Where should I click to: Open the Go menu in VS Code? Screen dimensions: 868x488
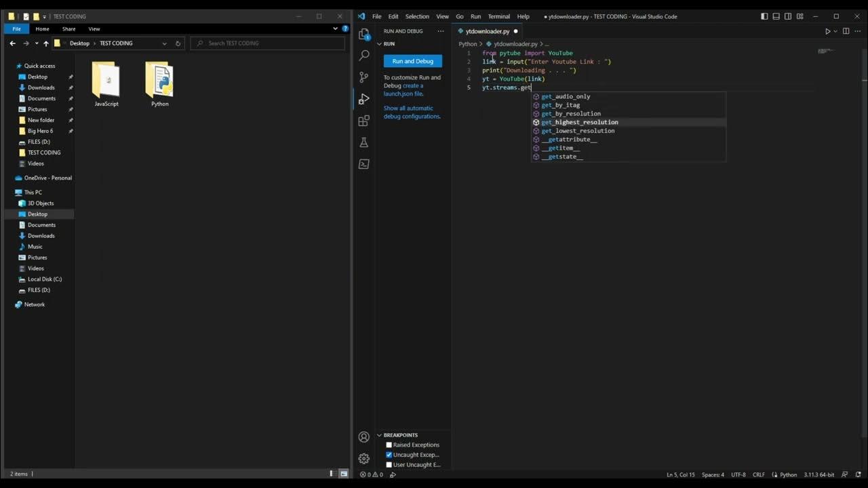point(460,16)
